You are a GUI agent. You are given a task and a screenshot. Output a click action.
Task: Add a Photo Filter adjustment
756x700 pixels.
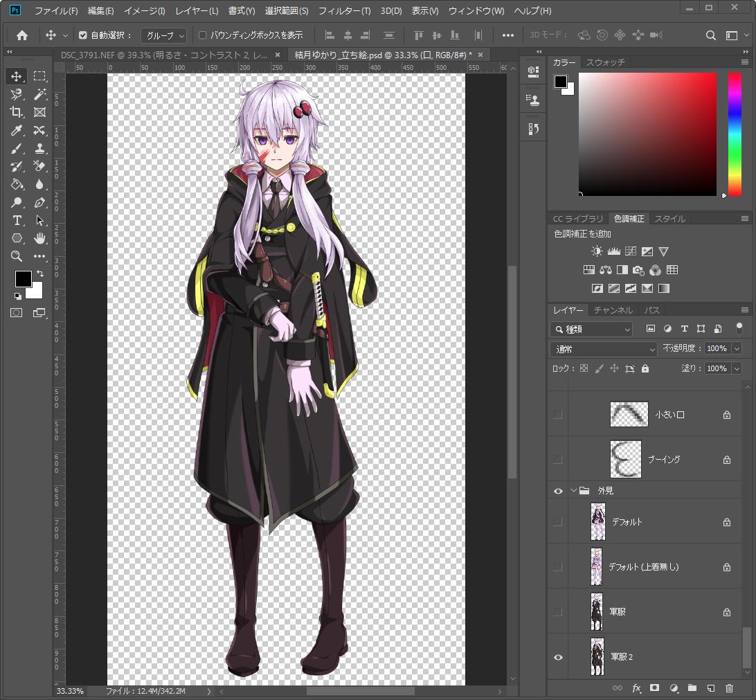click(638, 270)
